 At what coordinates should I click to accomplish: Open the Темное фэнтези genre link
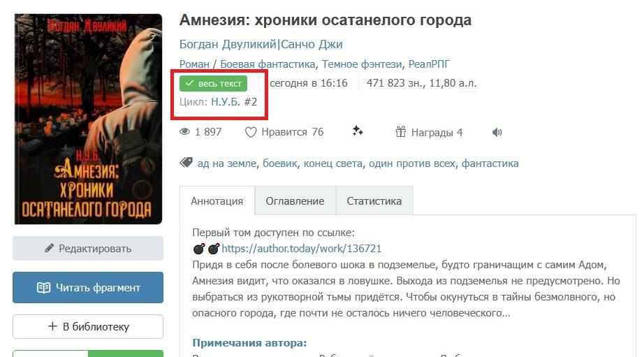tap(362, 64)
